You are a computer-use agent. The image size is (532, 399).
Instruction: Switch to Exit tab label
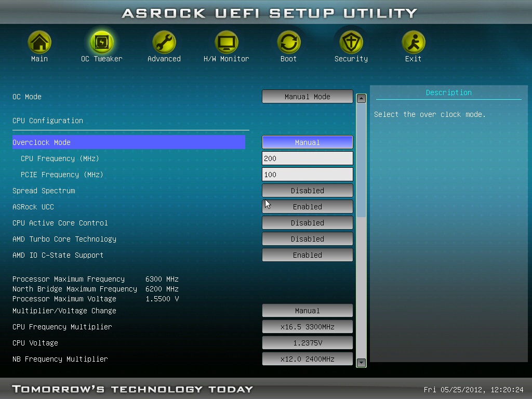pos(413,59)
